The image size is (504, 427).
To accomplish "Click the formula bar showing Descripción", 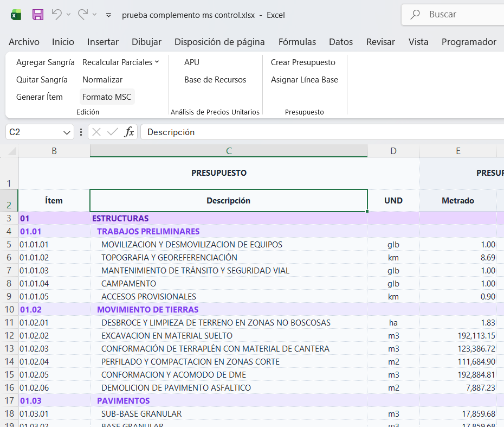I will (322, 132).
